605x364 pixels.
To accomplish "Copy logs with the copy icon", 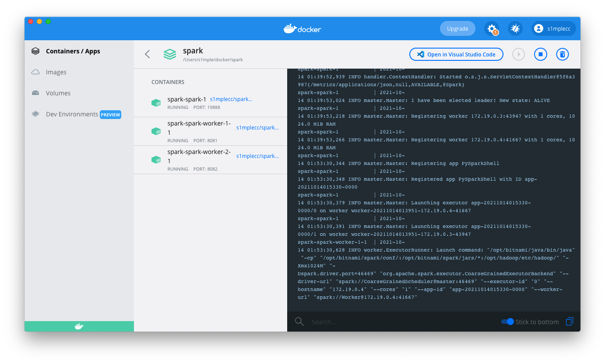I will click(x=570, y=321).
